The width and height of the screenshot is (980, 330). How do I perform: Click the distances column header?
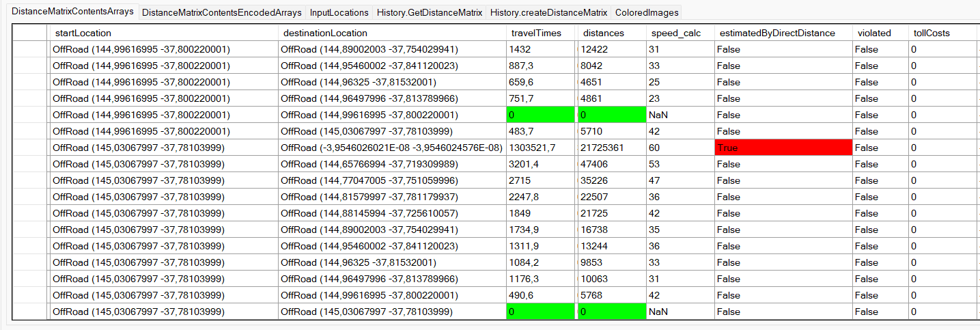611,33
